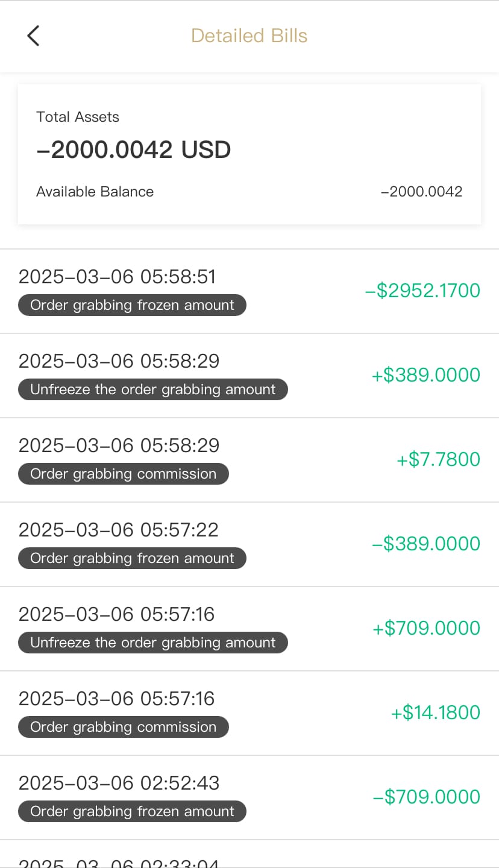
Task: Click the Detailed Bills page title
Action: point(249,36)
